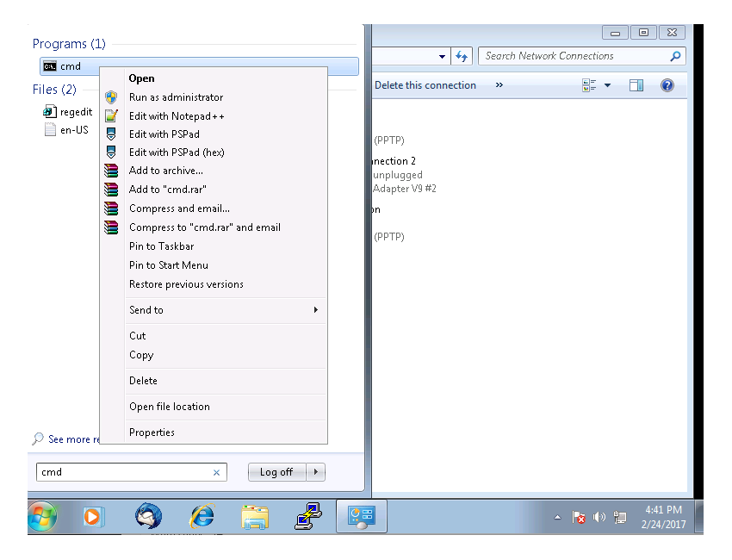Image resolution: width=732 pixels, height=560 pixels.
Task: Click the refresh button beside address bar
Action: coord(462,56)
